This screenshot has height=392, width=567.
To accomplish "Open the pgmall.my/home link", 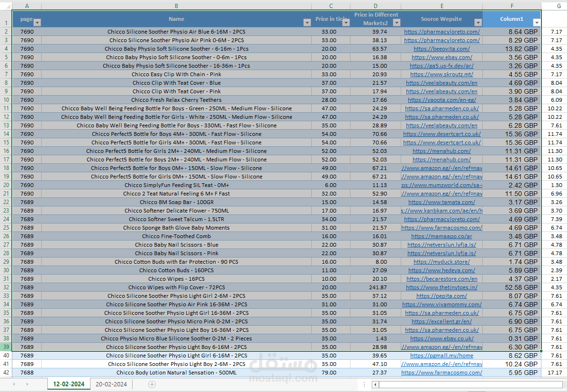I will click(442, 356).
